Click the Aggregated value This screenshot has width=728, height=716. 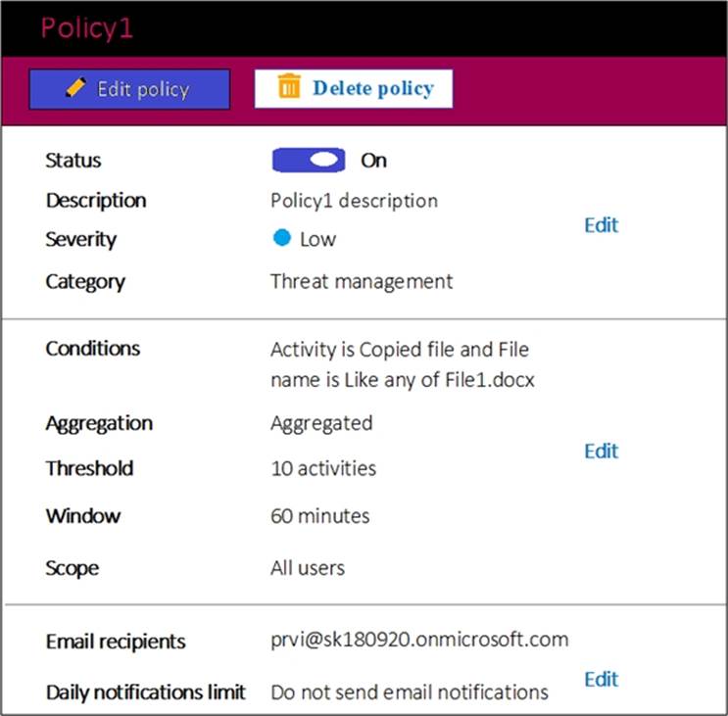tap(321, 423)
